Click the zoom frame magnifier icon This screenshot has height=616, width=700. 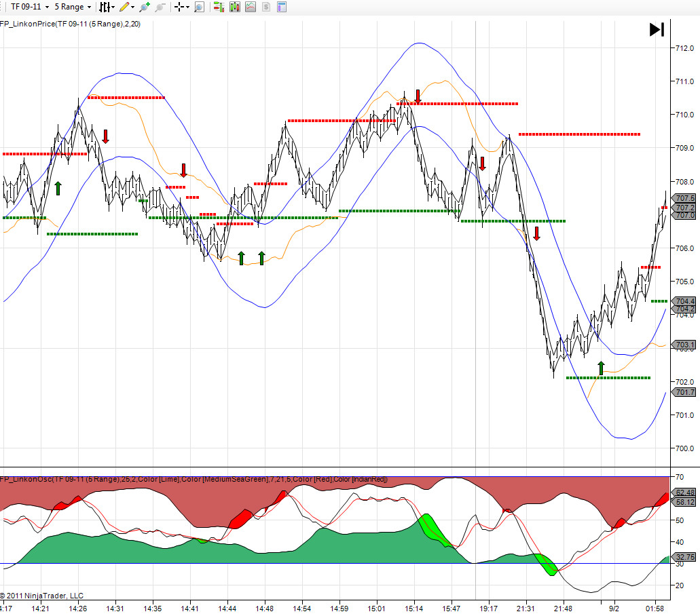point(200,7)
